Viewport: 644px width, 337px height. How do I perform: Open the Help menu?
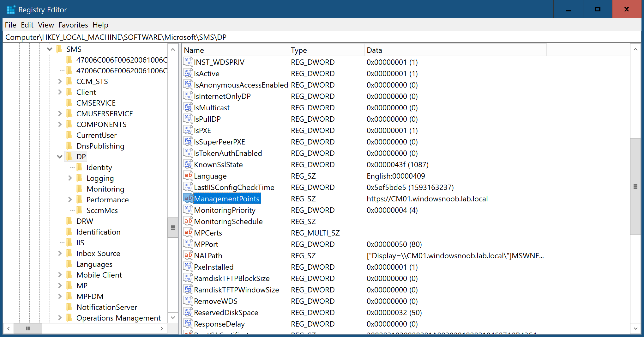(100, 25)
